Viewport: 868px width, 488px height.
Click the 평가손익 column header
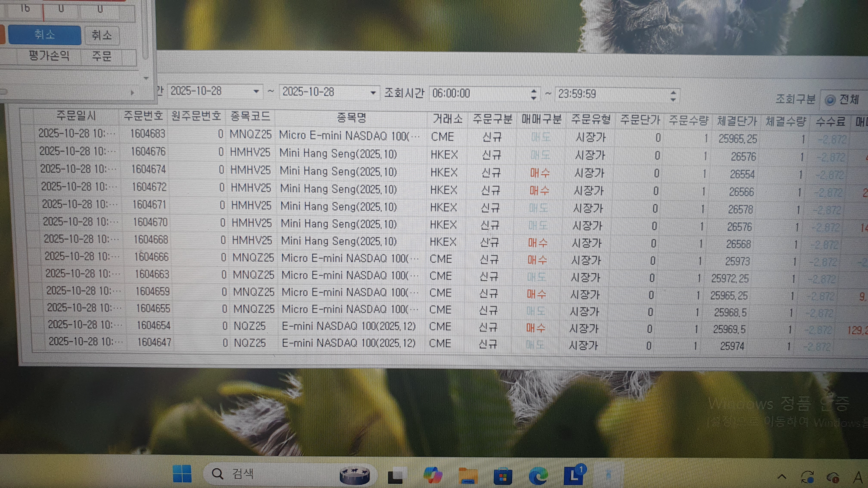pos(49,56)
